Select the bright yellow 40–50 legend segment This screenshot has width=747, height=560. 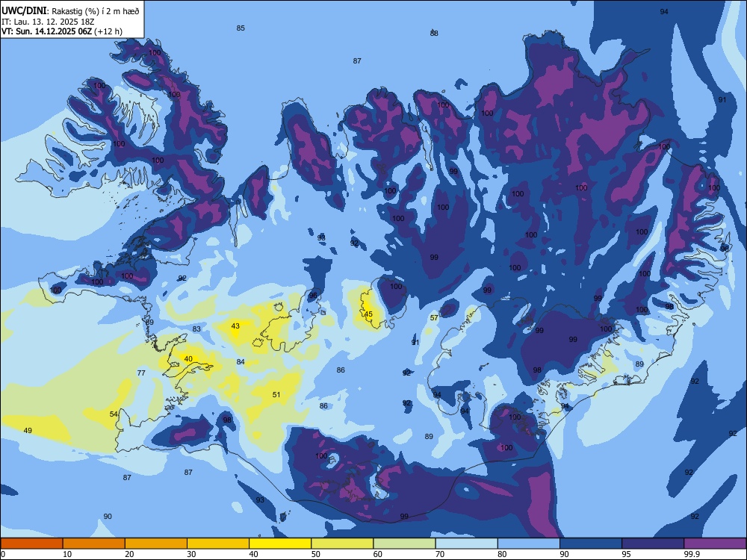click(x=280, y=544)
